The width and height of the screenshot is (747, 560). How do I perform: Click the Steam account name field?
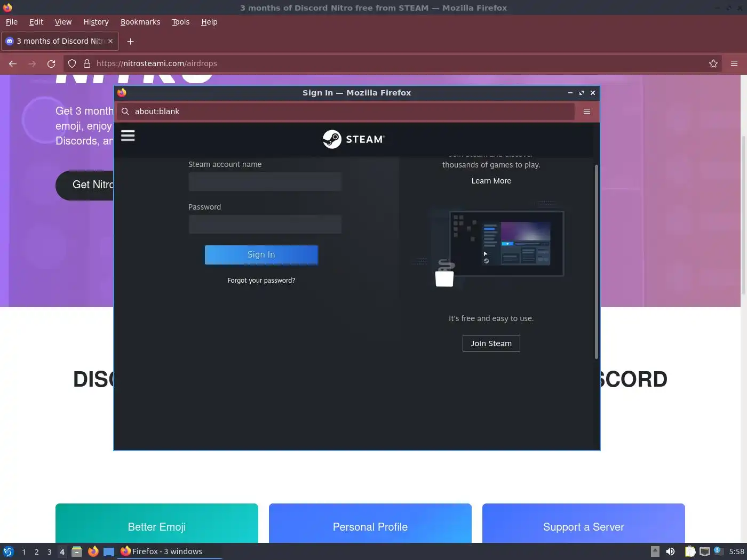click(265, 182)
